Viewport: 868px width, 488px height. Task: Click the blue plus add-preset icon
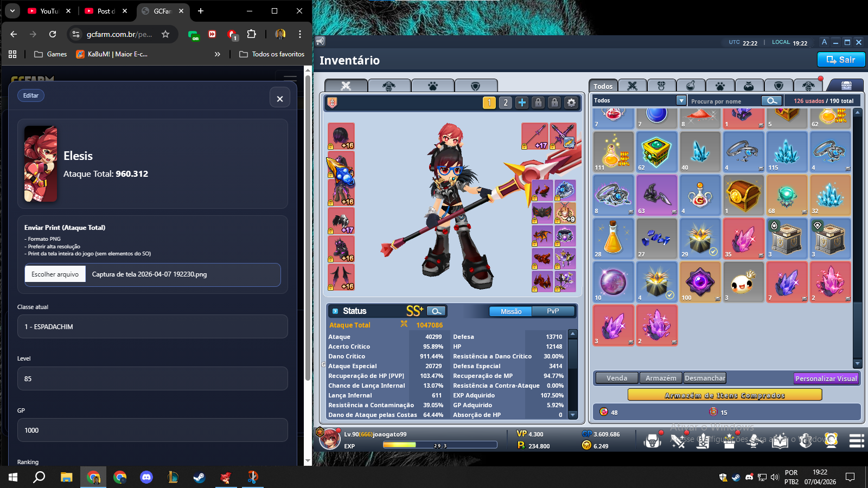pos(522,102)
